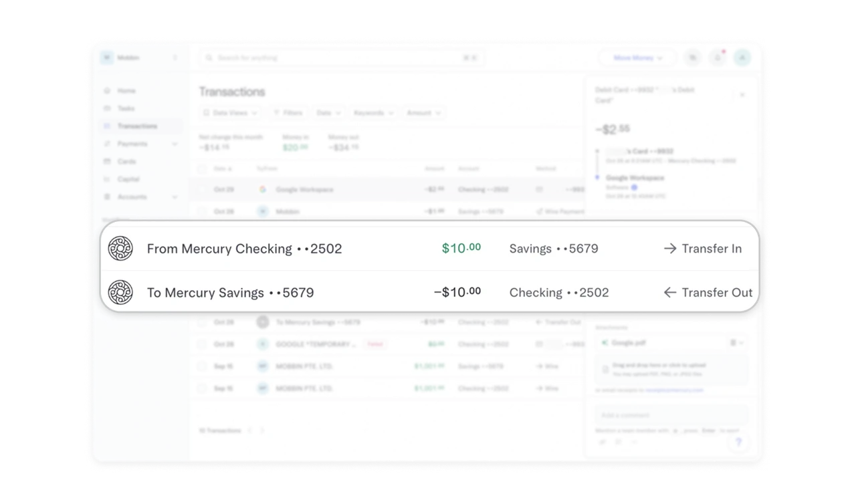Click the Google Workspace transaction name in table
Screen dimensions: 856x504
point(304,190)
